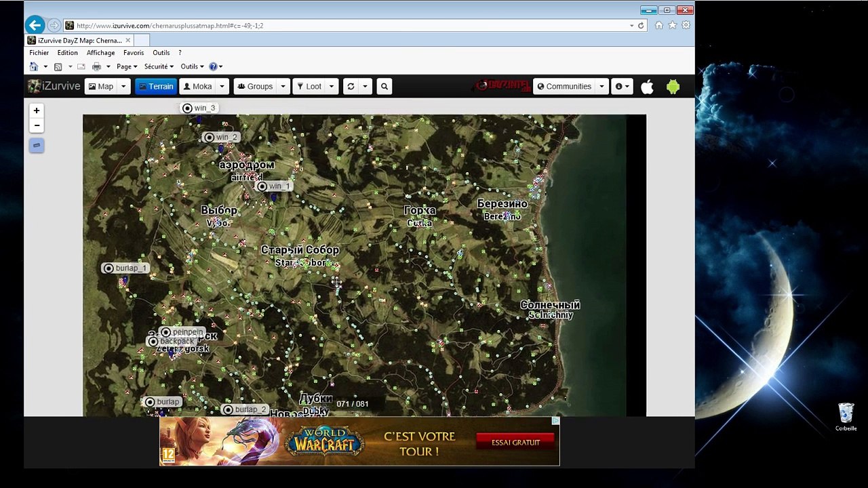
Task: Click the print icon
Action: 96,66
